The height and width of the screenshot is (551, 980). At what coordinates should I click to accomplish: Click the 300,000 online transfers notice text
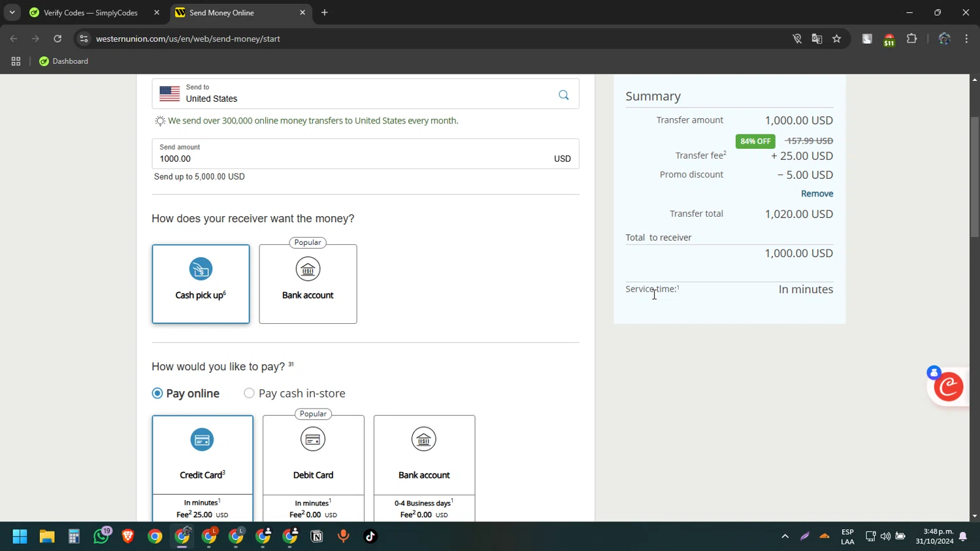tap(313, 121)
